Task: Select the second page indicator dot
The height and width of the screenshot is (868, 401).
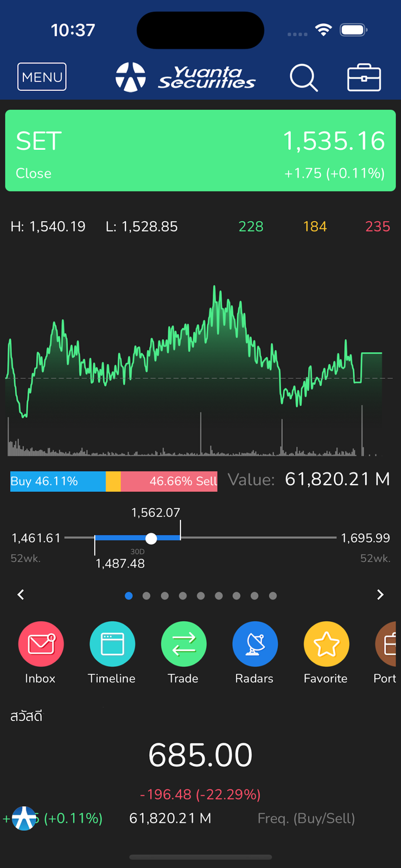Action: [146, 596]
